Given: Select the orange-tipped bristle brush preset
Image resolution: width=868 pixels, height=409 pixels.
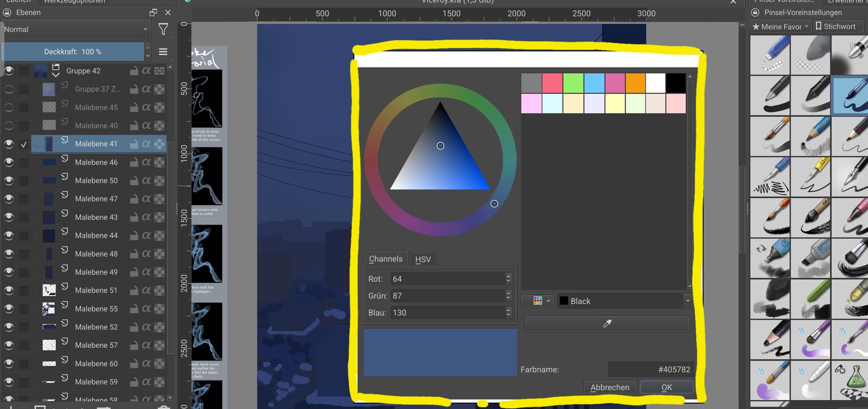Looking at the screenshot, I should pos(770,218).
